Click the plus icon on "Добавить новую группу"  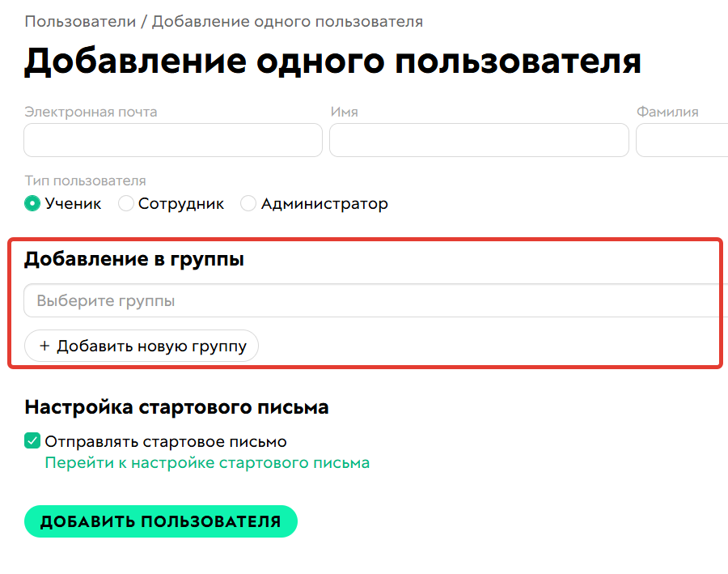42,346
